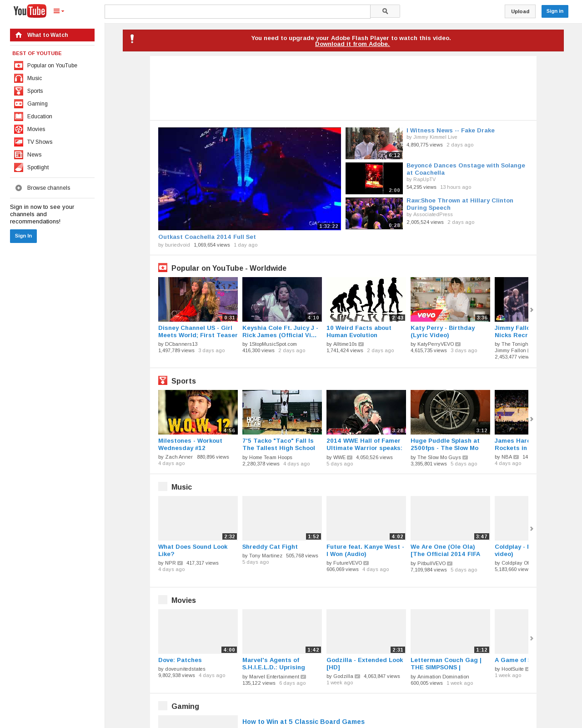Click the alert exclamation icon in red banner
This screenshot has height=728, width=582.
[x=132, y=39]
